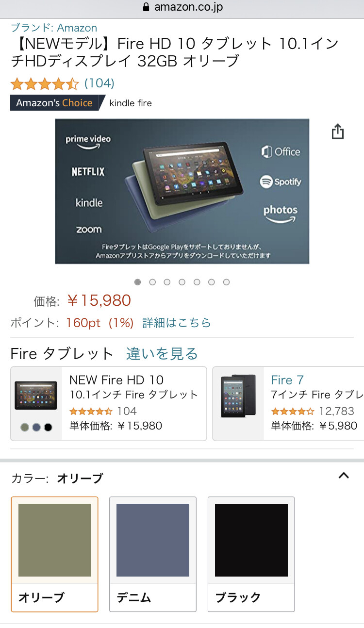Go to the second image carousel dot
The height and width of the screenshot is (628, 364).
[152, 282]
